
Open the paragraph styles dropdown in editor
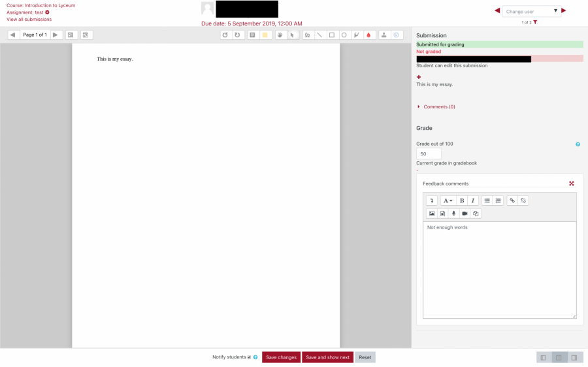pos(448,200)
